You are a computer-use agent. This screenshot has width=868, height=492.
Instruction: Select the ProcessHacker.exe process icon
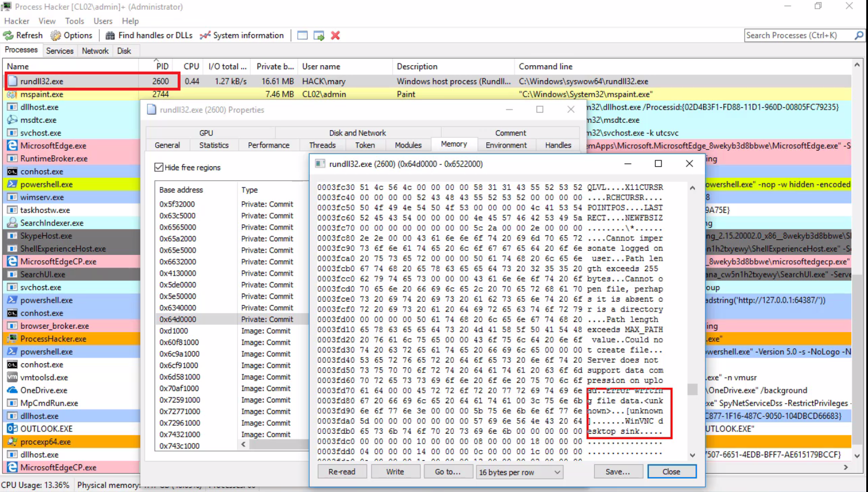12,339
